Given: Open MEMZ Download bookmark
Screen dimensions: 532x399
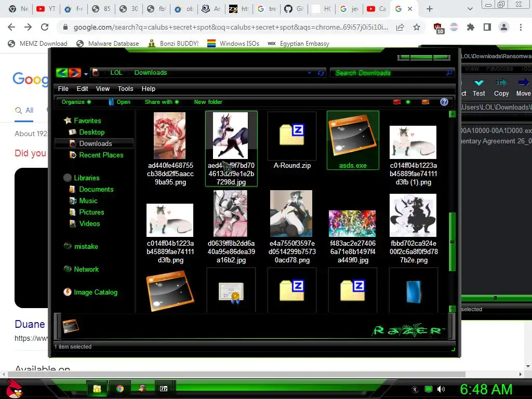Looking at the screenshot, I should click(x=37, y=44).
